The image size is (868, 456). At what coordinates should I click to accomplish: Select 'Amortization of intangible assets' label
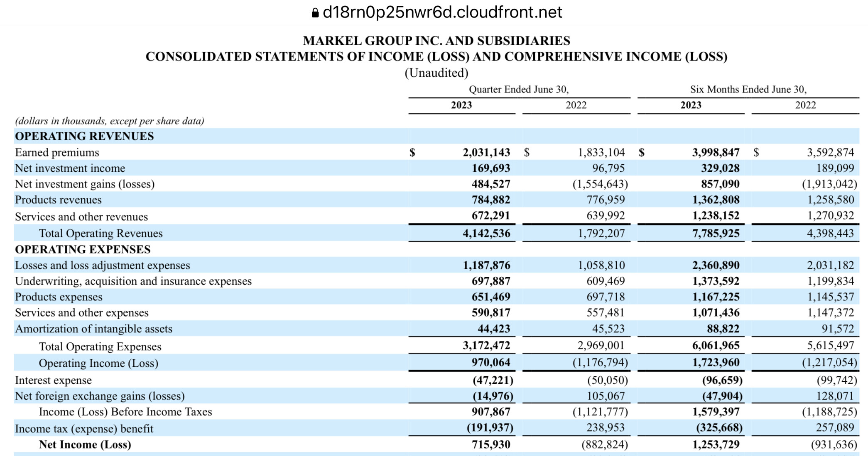pyautogui.click(x=93, y=329)
